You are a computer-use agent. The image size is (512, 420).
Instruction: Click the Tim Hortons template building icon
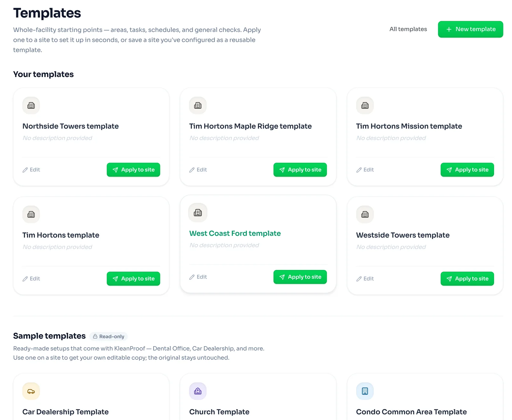(31, 214)
